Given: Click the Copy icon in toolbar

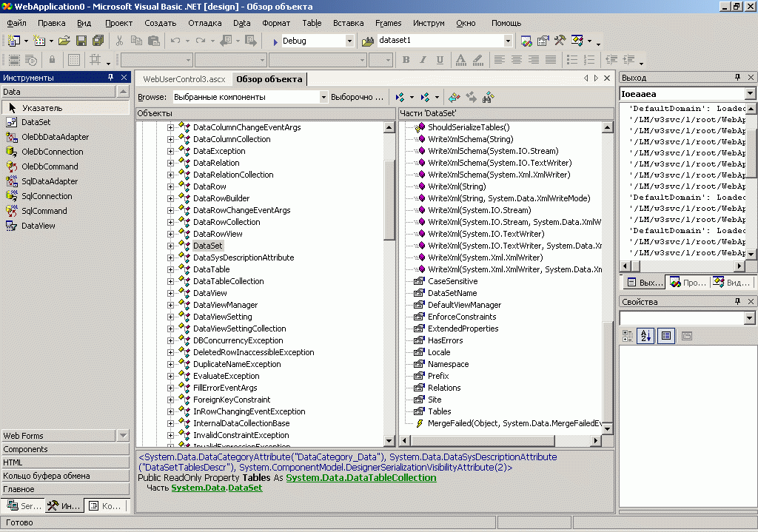Looking at the screenshot, I should (x=137, y=41).
